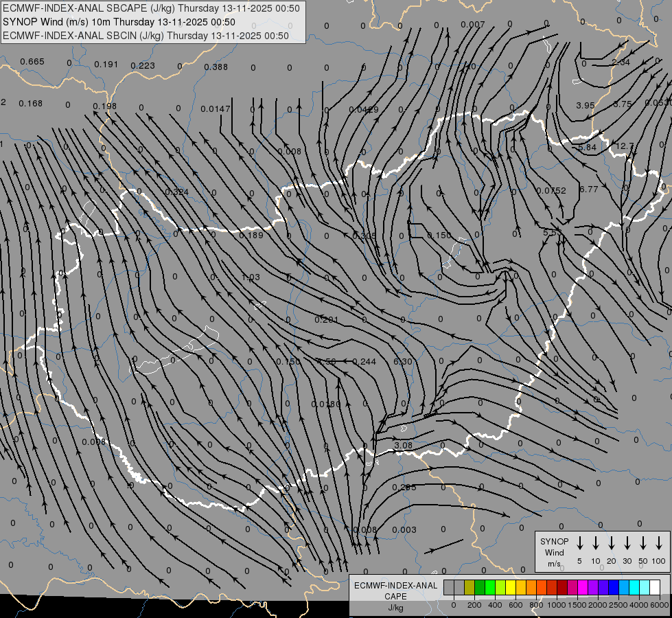This screenshot has height=618, width=672.
Task: Click the SYNOP Wind 10m title line
Action: 119,22
